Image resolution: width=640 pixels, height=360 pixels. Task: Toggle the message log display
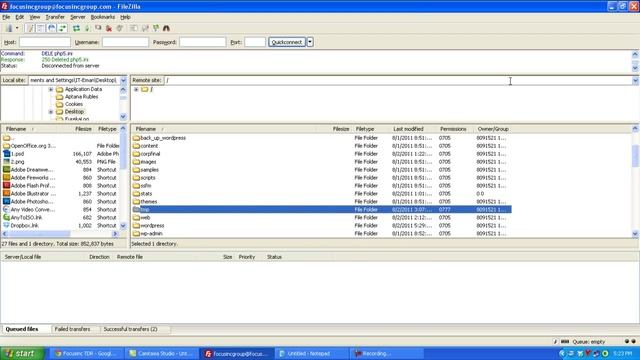29,28
